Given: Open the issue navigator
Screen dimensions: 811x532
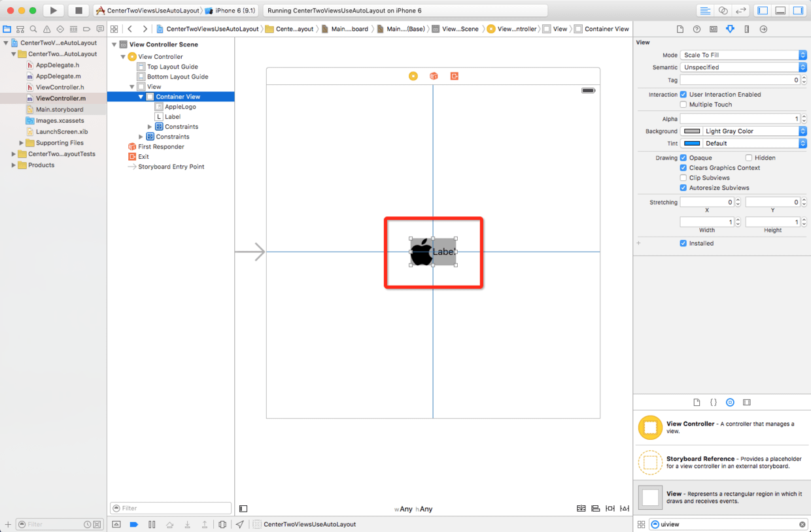Looking at the screenshot, I should pos(47,29).
